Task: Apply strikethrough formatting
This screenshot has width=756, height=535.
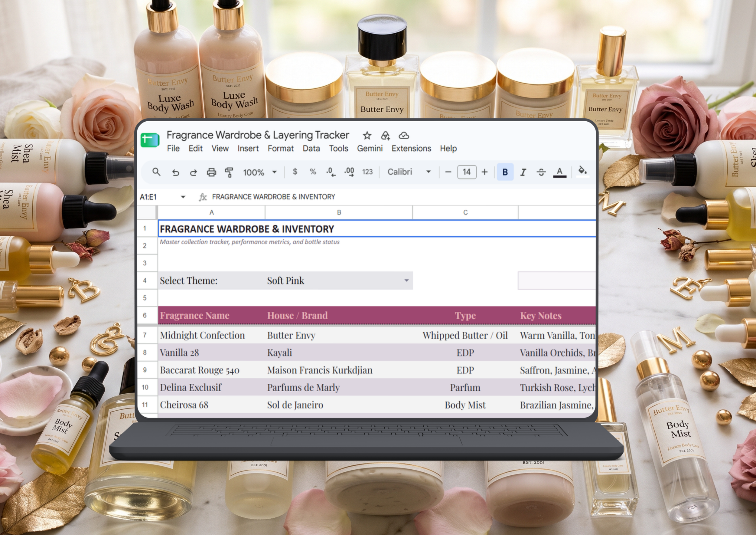Action: [x=541, y=172]
